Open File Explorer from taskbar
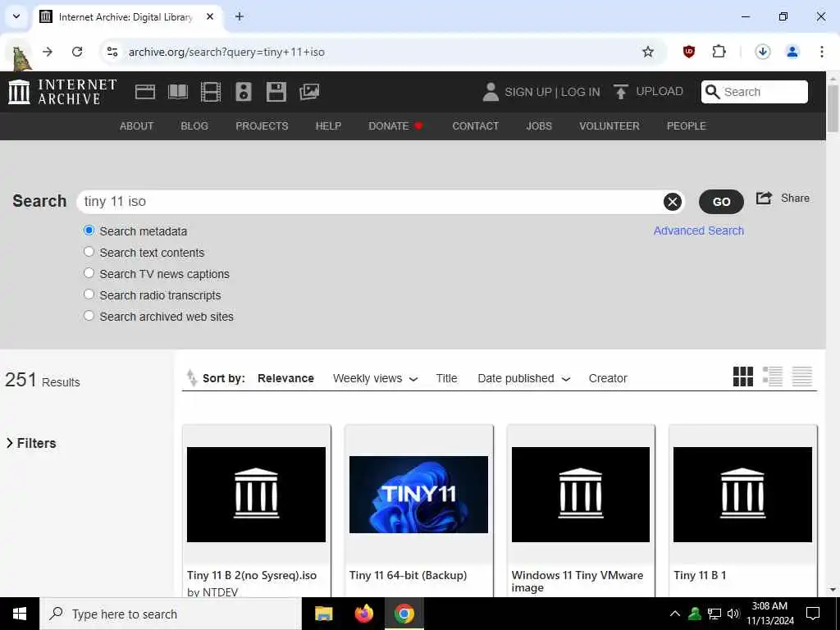Viewport: 840px width, 630px height. (323, 614)
